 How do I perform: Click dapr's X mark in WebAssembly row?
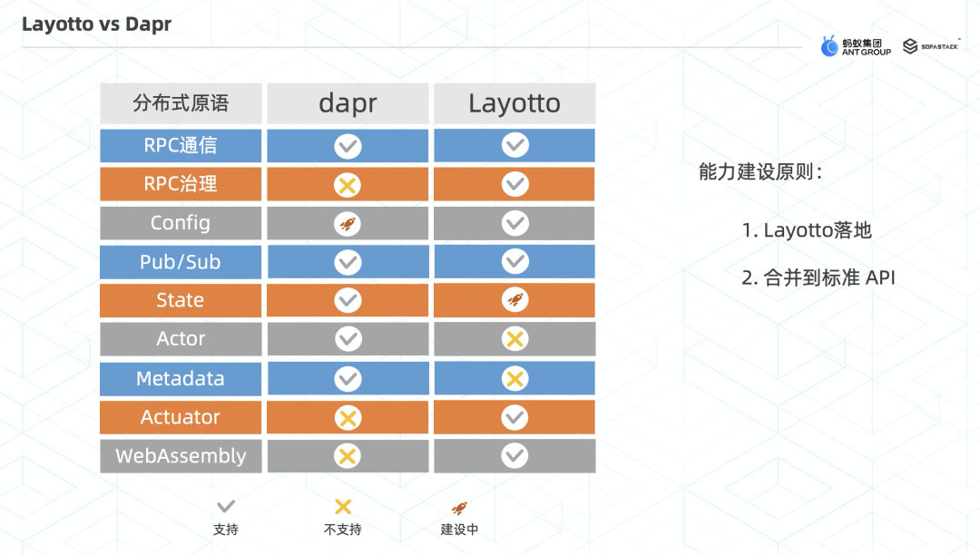point(348,455)
